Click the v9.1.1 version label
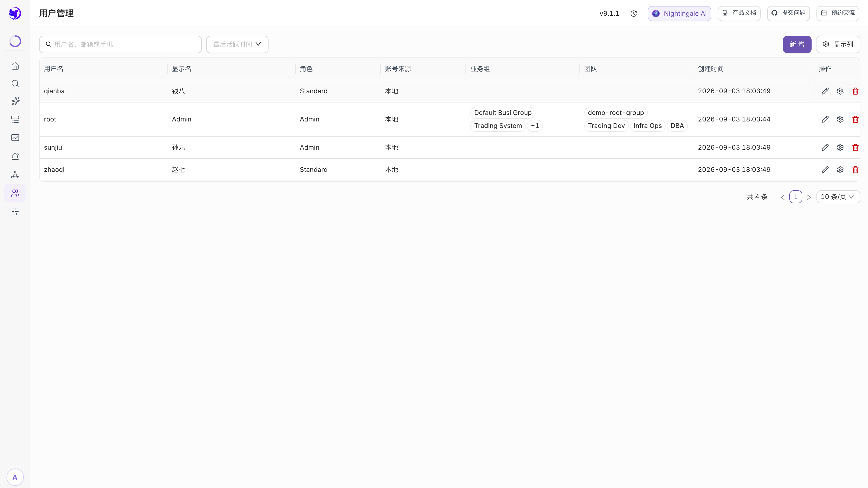 pos(609,14)
